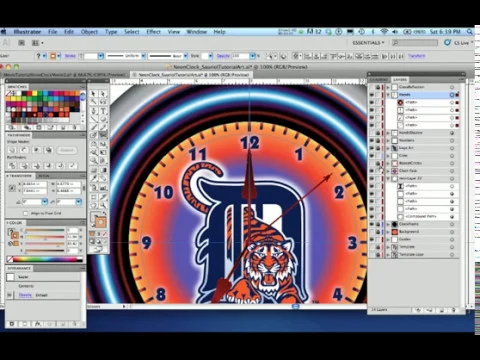Viewport: 480px width, 360px height.
Task: Select the Rotate tool
Action: (94, 144)
